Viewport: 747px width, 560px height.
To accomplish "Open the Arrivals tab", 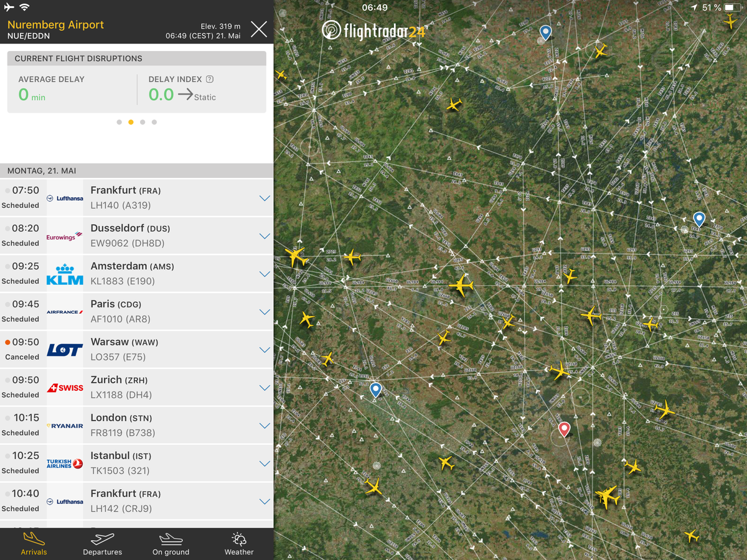I will [34, 543].
